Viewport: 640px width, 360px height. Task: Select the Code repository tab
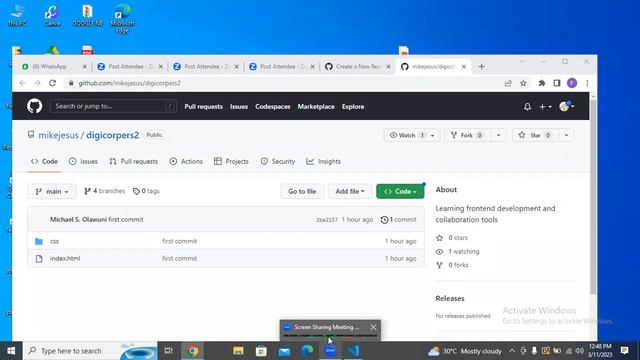44,162
